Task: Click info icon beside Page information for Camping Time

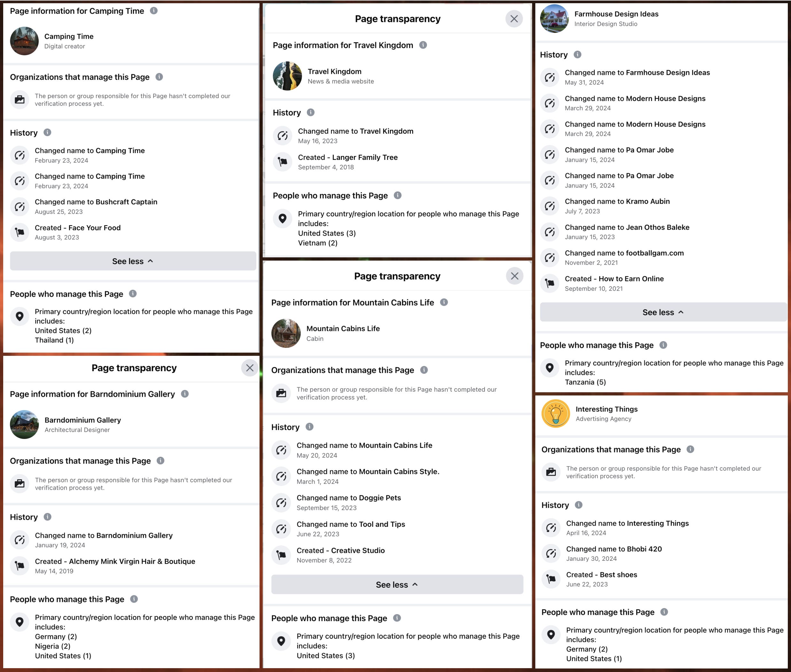Action: click(x=154, y=11)
